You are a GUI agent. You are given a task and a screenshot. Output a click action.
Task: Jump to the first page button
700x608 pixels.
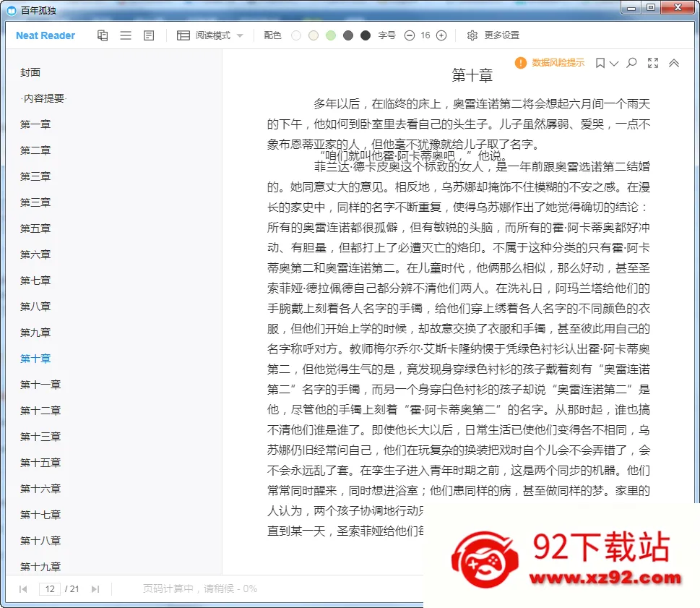point(23,588)
